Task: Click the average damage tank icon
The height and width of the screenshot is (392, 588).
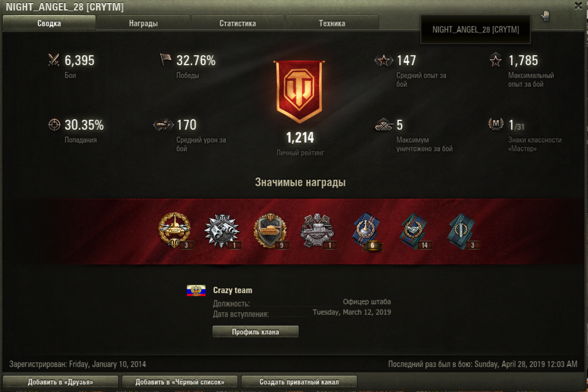Action: pyautogui.click(x=164, y=125)
